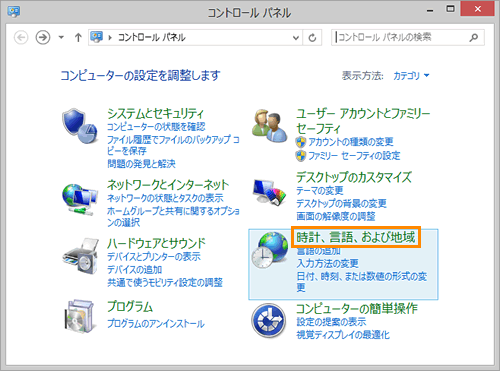Expand the breadcrumb arrow before コントロール パネル
Viewport: 500px width, 371px height.
[x=110, y=38]
